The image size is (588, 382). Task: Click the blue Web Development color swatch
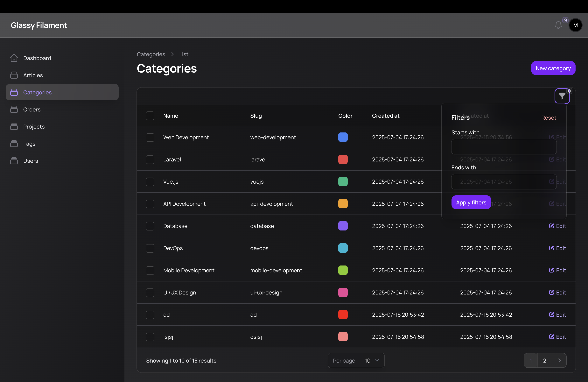343,137
